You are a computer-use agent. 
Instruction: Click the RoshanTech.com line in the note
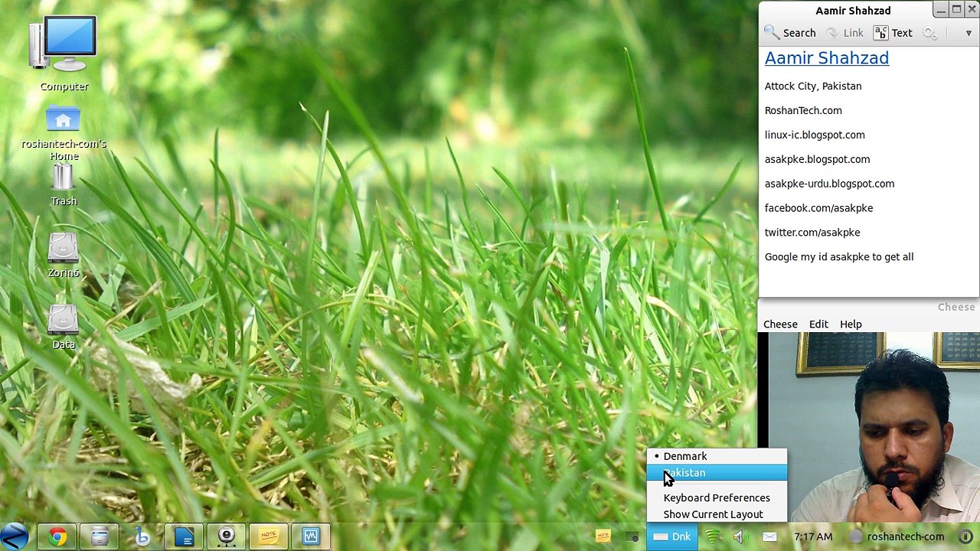pyautogui.click(x=803, y=110)
